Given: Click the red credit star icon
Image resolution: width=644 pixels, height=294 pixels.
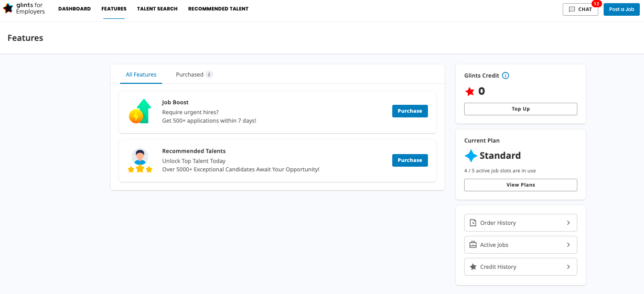Looking at the screenshot, I should coord(470,92).
